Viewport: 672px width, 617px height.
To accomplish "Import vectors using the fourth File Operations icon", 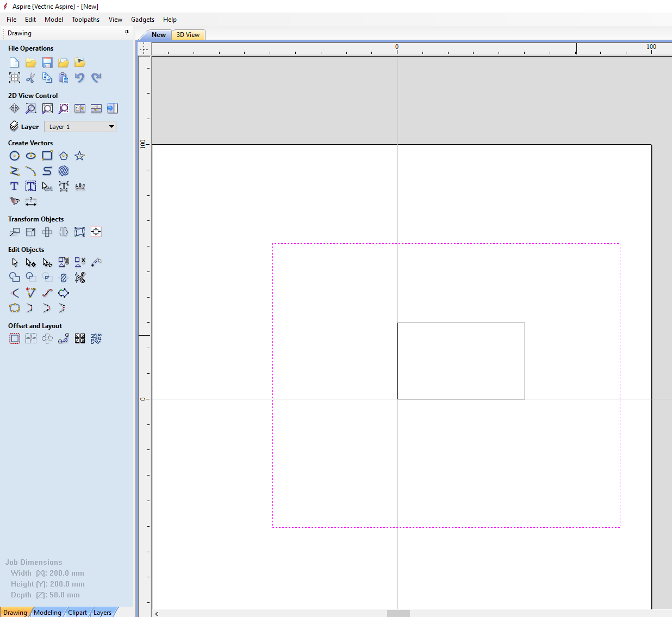I will click(64, 63).
